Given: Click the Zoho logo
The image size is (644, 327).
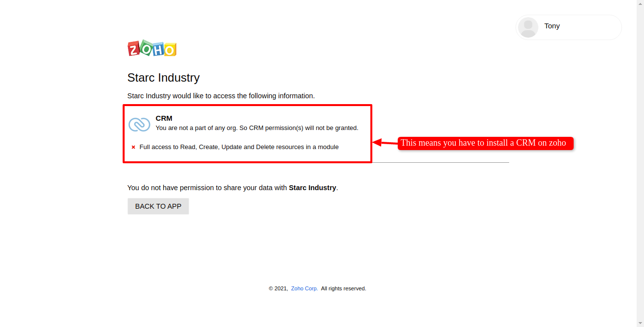Looking at the screenshot, I should point(152,48).
